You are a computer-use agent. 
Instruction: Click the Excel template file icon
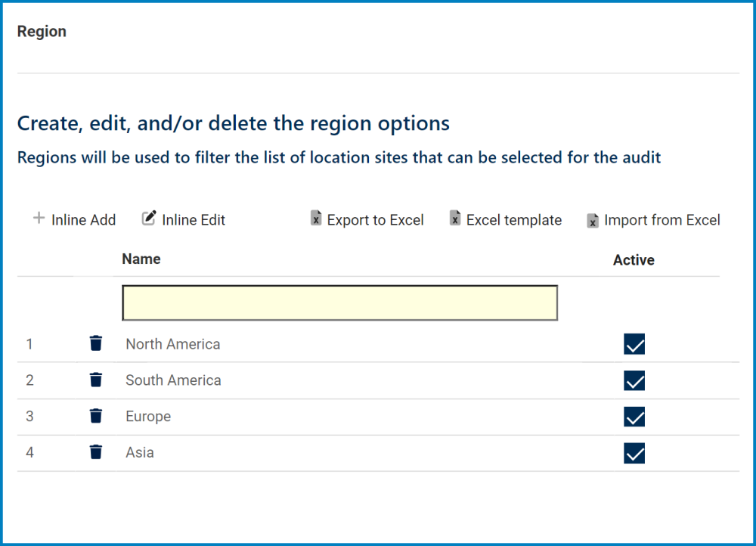455,219
